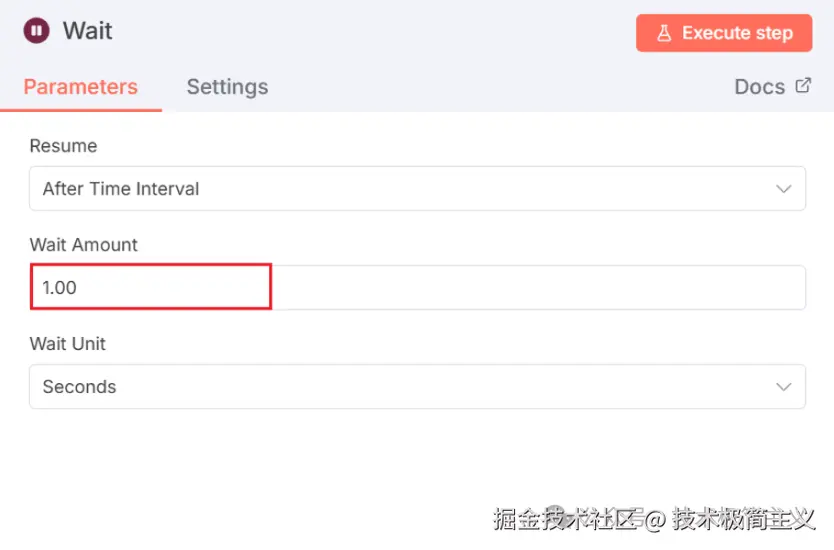
Task: Click the flask icon on Execute step
Action: 664,33
